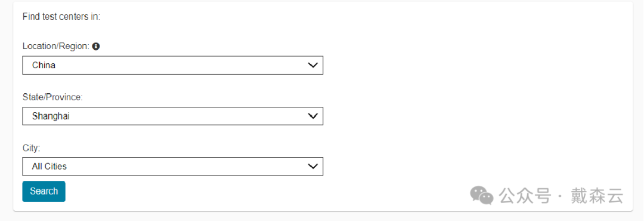The width and height of the screenshot is (644, 221).
Task: Click the chevron arrow on the China dropdown
Action: pyautogui.click(x=312, y=66)
